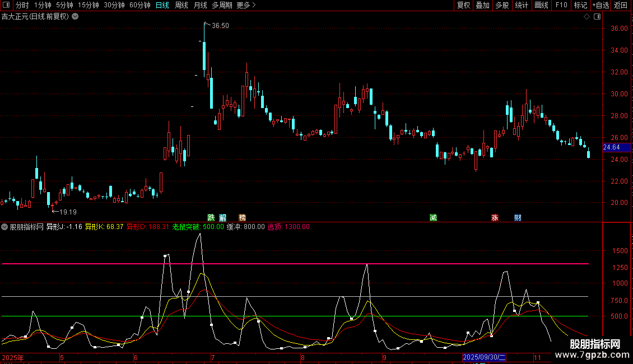Click the 24.64 current price label
The height and width of the screenshot is (364, 633).
click(611, 147)
